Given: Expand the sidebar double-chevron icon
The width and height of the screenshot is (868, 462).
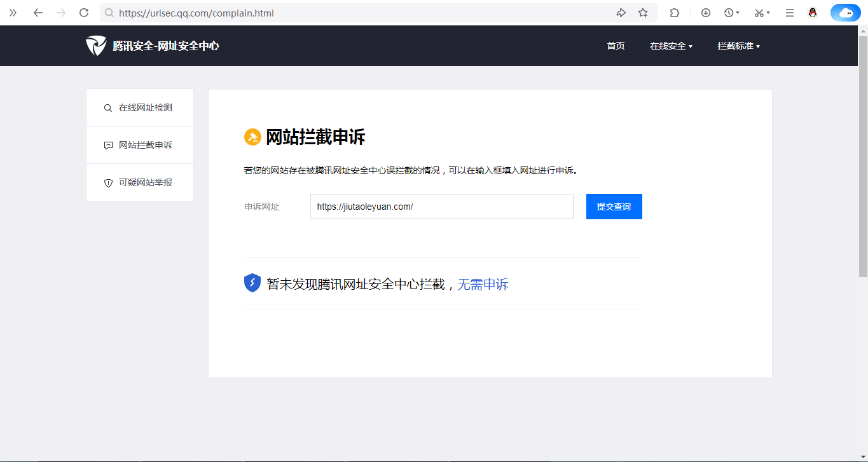Looking at the screenshot, I should 13,13.
